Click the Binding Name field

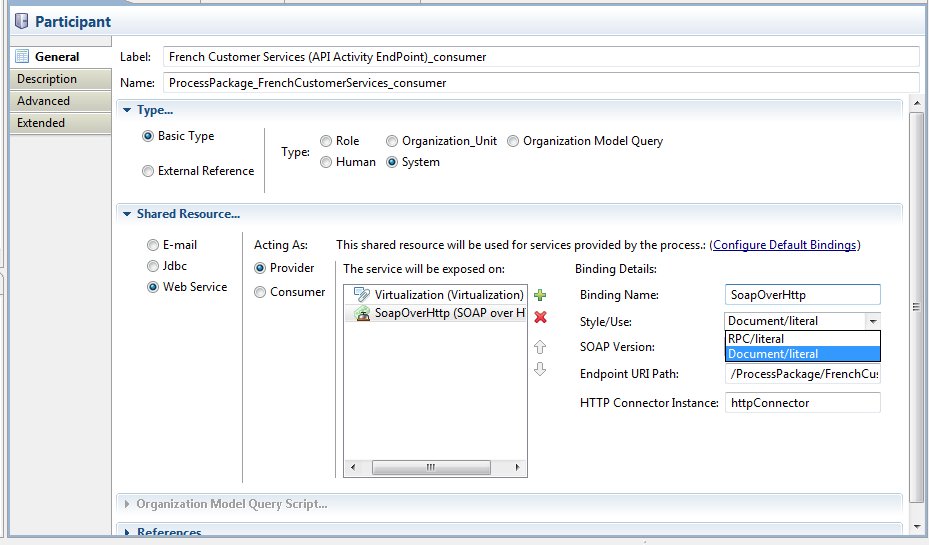802,295
